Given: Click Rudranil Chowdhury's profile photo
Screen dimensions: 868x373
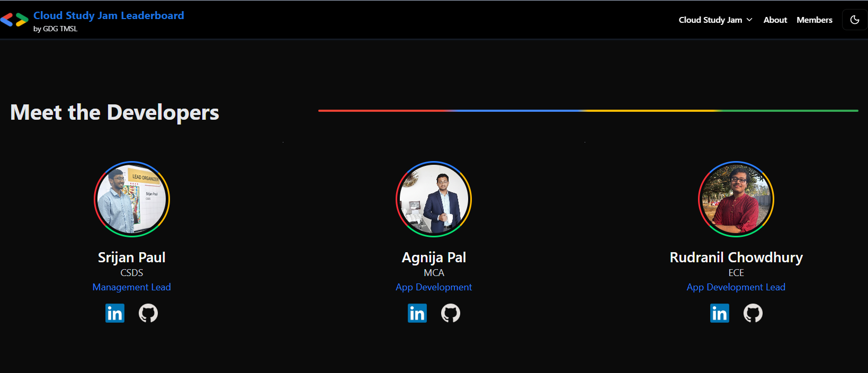Looking at the screenshot, I should [736, 199].
